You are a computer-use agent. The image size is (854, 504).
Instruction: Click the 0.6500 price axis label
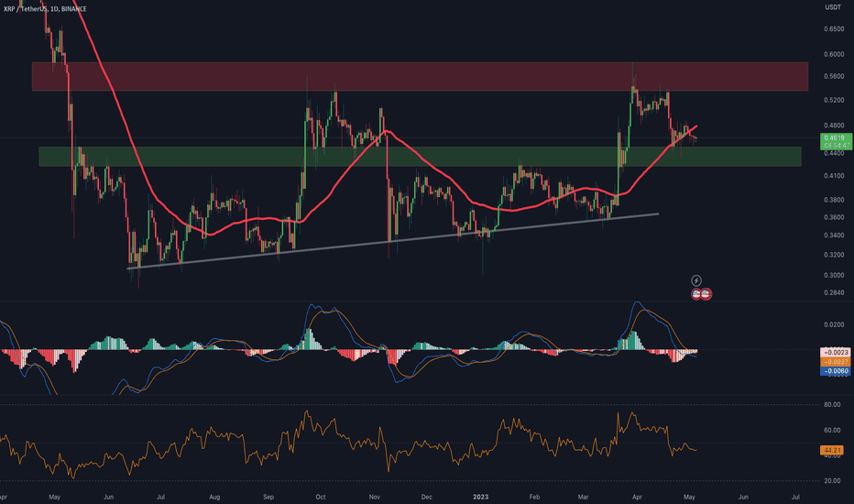coord(834,29)
